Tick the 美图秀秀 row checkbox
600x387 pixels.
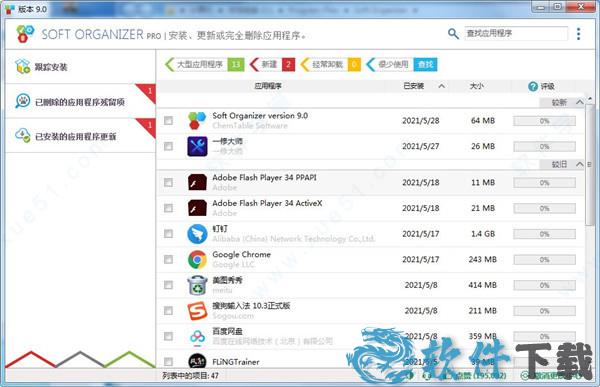click(x=168, y=285)
